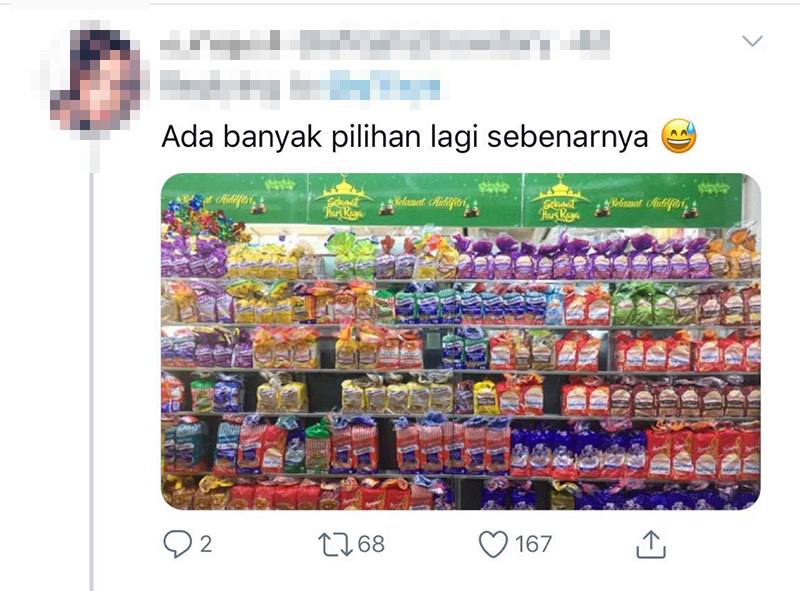Open the bread shelf photo attachment

point(461,341)
